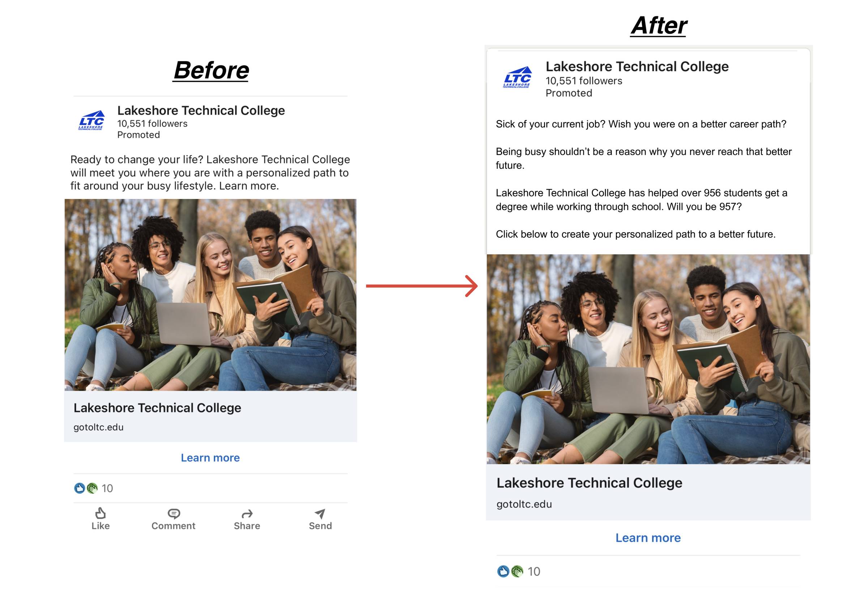Click Promoted label in the Before ad
Image resolution: width=868 pixels, height=605 pixels.
tap(139, 135)
